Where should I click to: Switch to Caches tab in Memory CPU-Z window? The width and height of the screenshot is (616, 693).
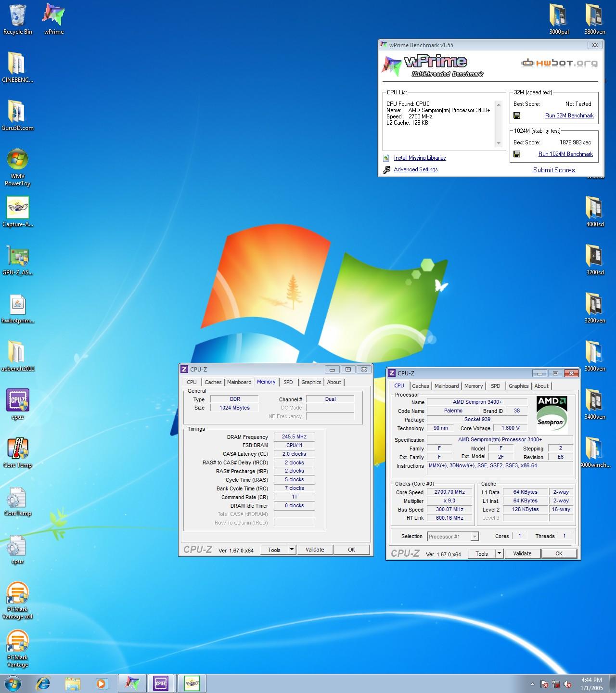click(213, 382)
